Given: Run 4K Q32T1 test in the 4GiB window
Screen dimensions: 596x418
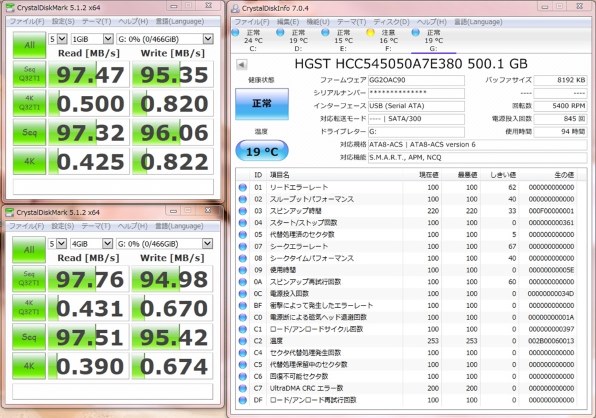Looking at the screenshot, I should tap(29, 308).
